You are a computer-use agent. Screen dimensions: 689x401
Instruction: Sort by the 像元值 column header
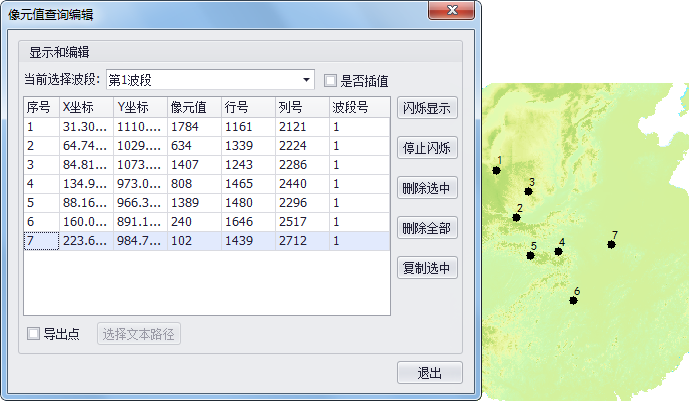point(194,107)
